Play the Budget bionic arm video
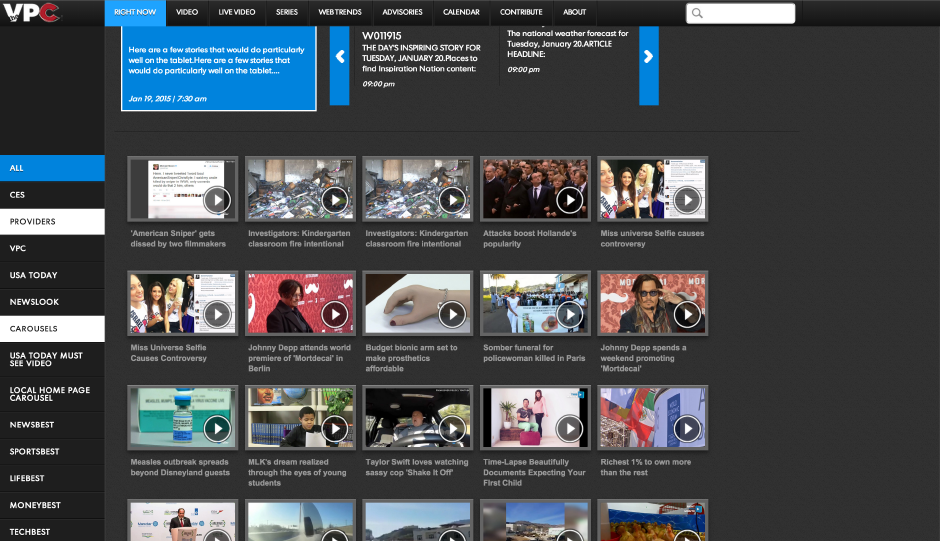The width and height of the screenshot is (940, 541). [452, 315]
